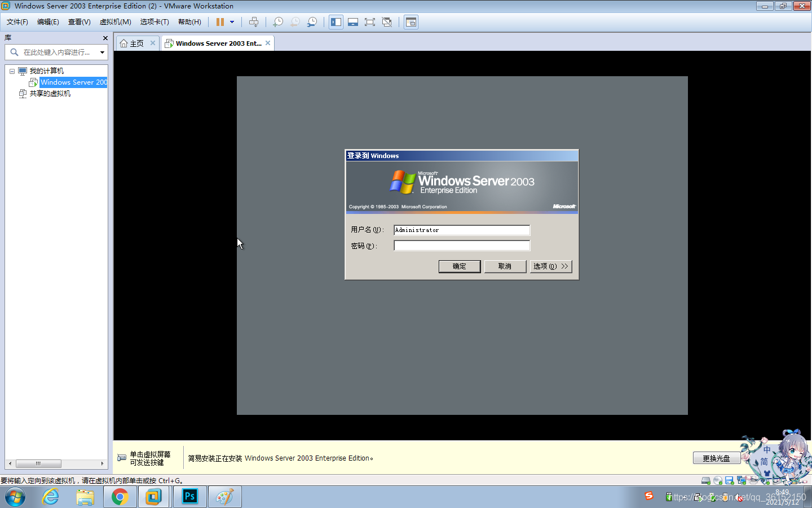Open the snapshot manager wrench-clock icon
This screenshot has width=812, height=508.
point(312,22)
